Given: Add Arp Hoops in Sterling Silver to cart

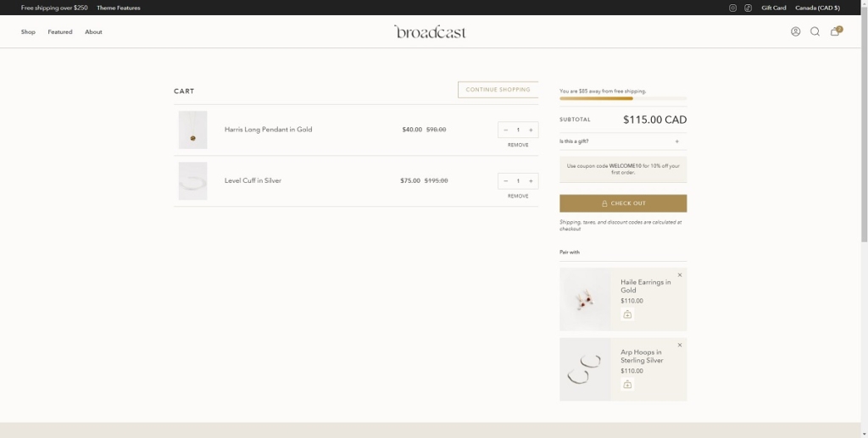Looking at the screenshot, I should (x=627, y=384).
